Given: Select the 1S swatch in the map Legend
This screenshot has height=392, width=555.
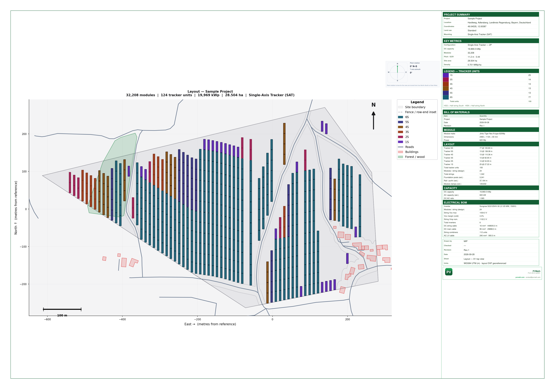Looking at the screenshot, I should [x=401, y=142].
